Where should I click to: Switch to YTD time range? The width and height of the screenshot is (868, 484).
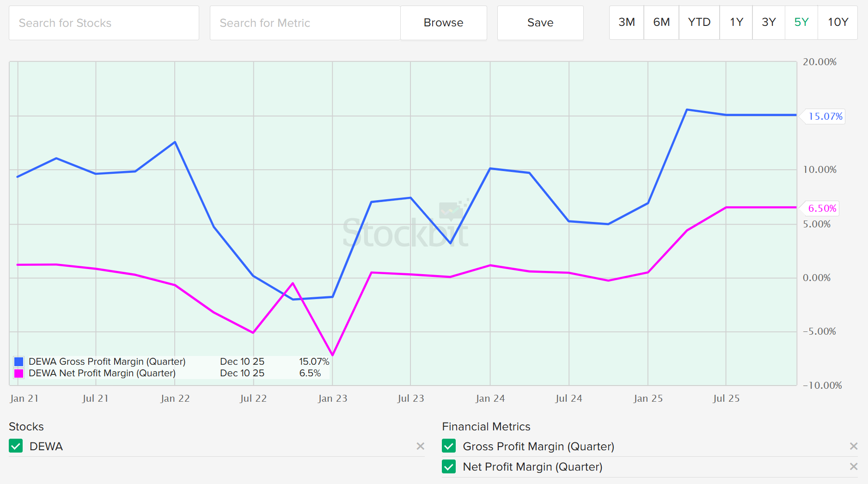[699, 22]
